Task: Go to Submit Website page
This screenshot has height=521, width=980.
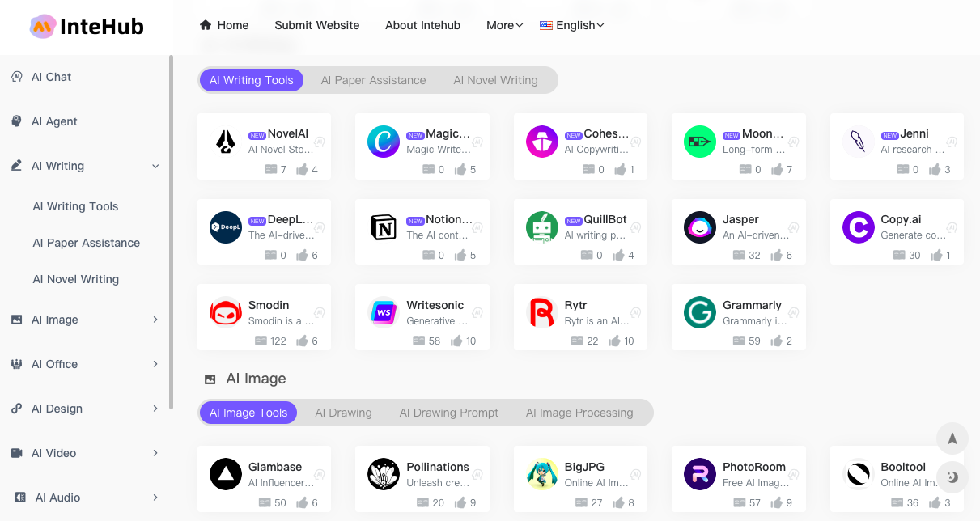Action: point(317,25)
